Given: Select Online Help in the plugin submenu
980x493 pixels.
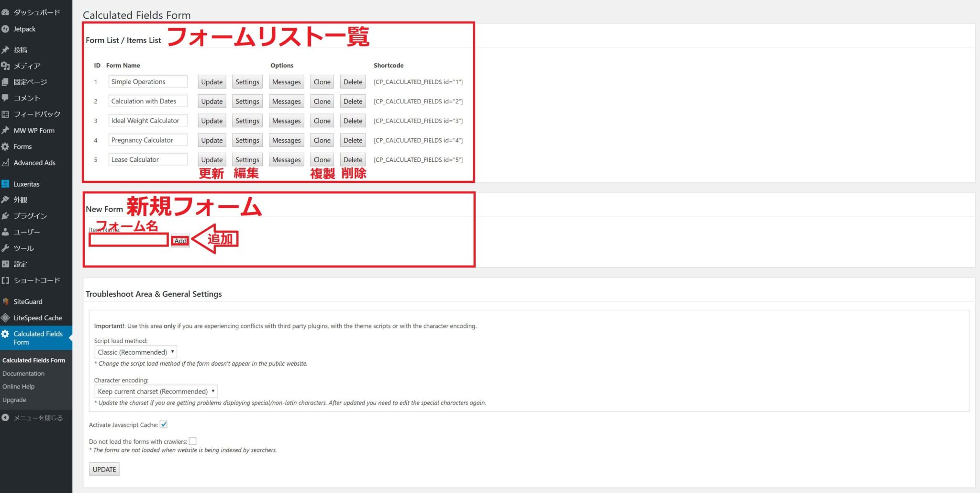Looking at the screenshot, I should click(19, 386).
